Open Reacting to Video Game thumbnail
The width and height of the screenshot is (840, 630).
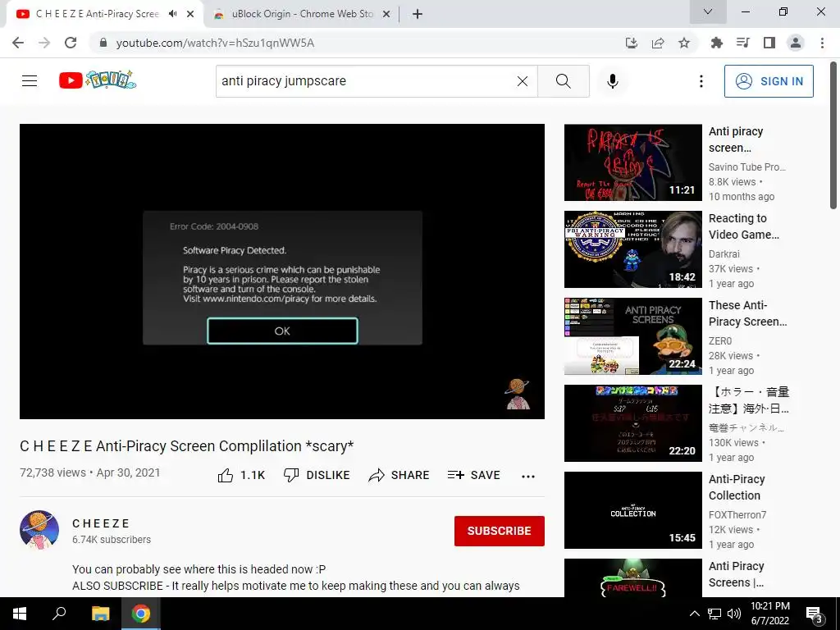pos(633,249)
